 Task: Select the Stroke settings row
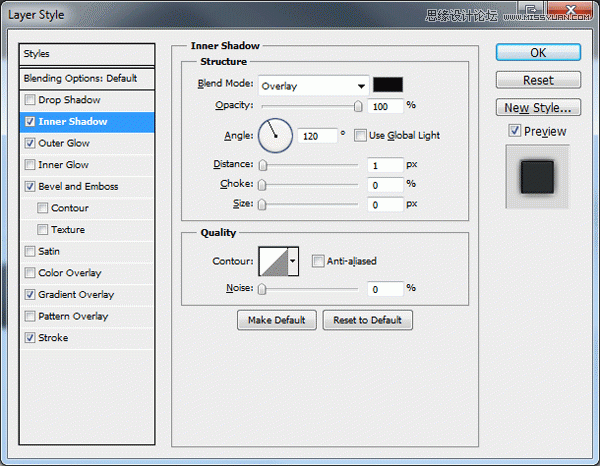[x=87, y=338]
